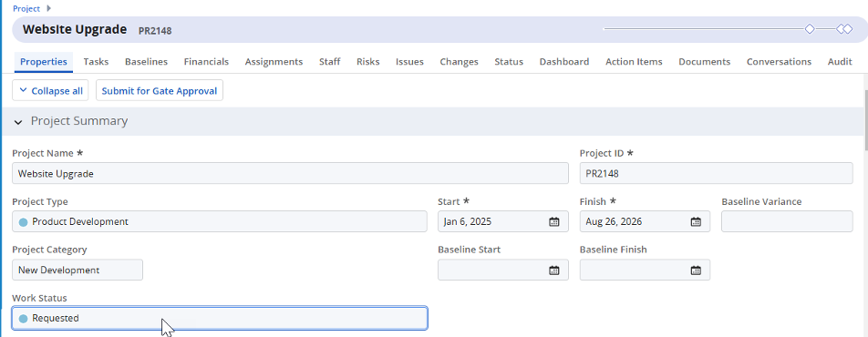
Task: Click the first gate diamond on the progress line
Action: 810,29
